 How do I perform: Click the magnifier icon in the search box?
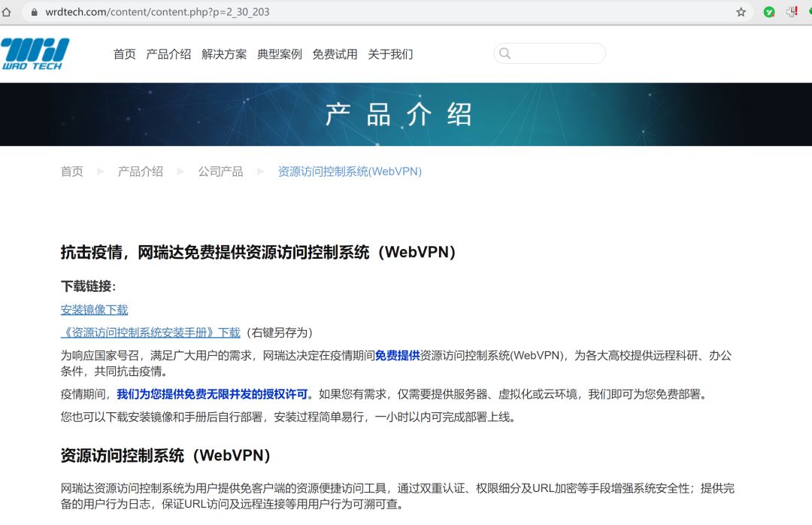pos(505,53)
